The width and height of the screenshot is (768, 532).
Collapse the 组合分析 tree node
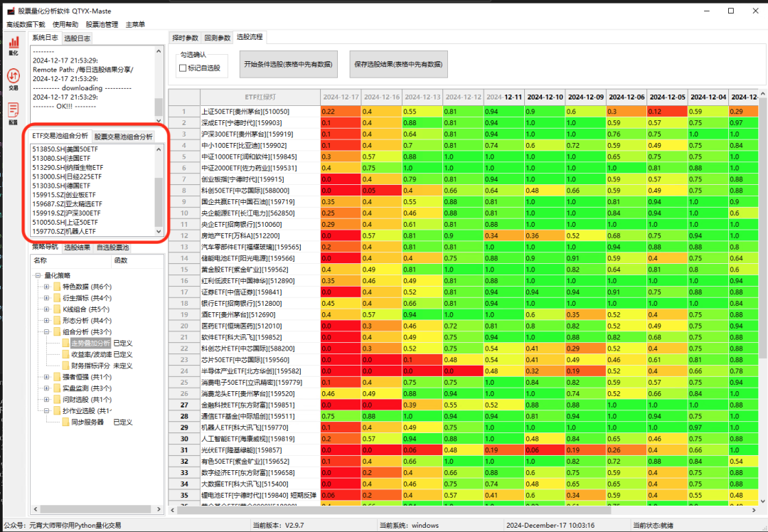46,331
